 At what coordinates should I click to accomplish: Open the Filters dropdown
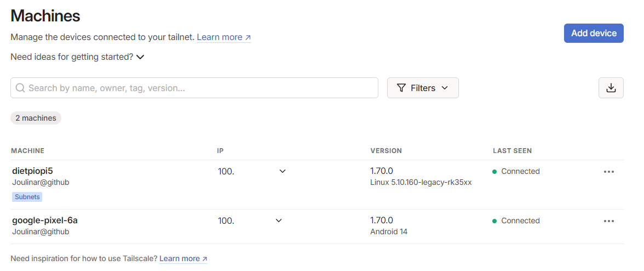click(x=423, y=88)
